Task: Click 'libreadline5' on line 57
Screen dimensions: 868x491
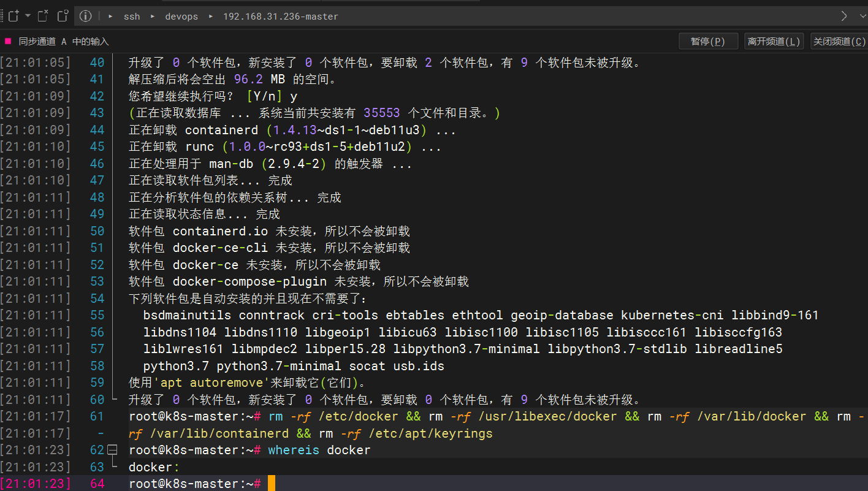Action: pos(739,349)
